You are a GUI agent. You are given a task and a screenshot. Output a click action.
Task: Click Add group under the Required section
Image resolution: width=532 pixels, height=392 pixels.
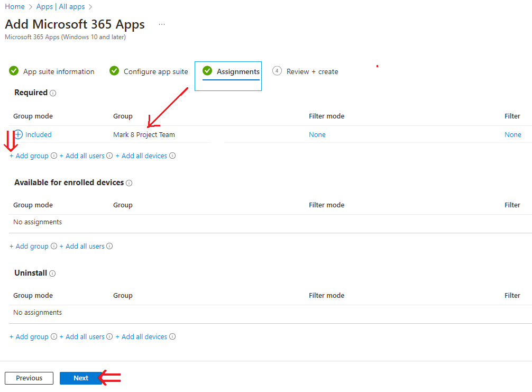click(x=29, y=156)
